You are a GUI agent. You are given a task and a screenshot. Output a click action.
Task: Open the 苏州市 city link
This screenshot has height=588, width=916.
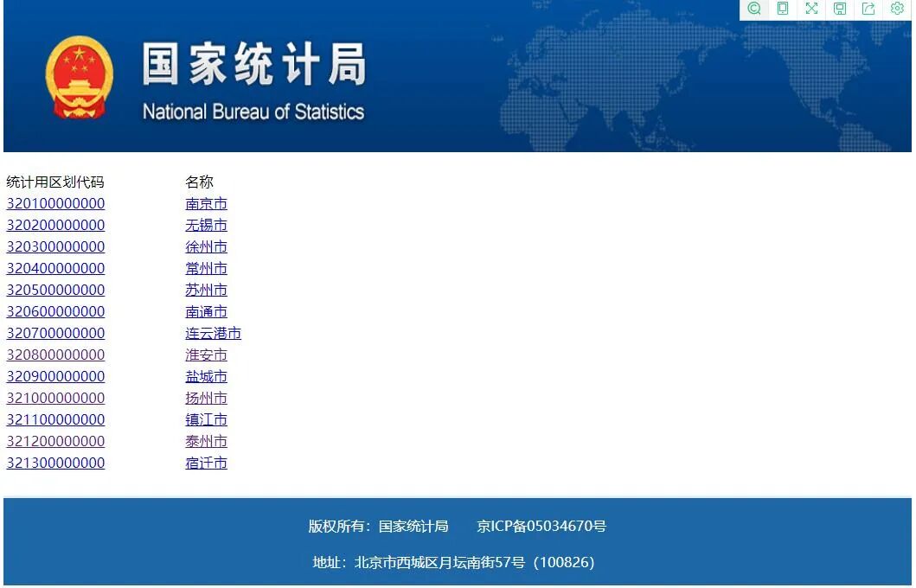coord(205,290)
